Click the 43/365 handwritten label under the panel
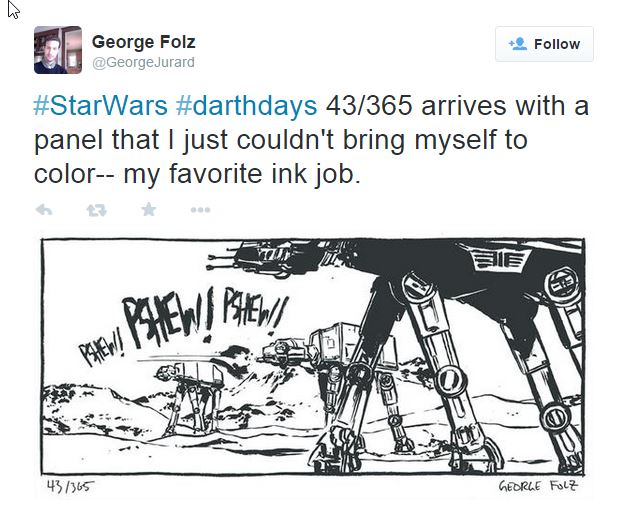This screenshot has height=513, width=617. point(70,487)
